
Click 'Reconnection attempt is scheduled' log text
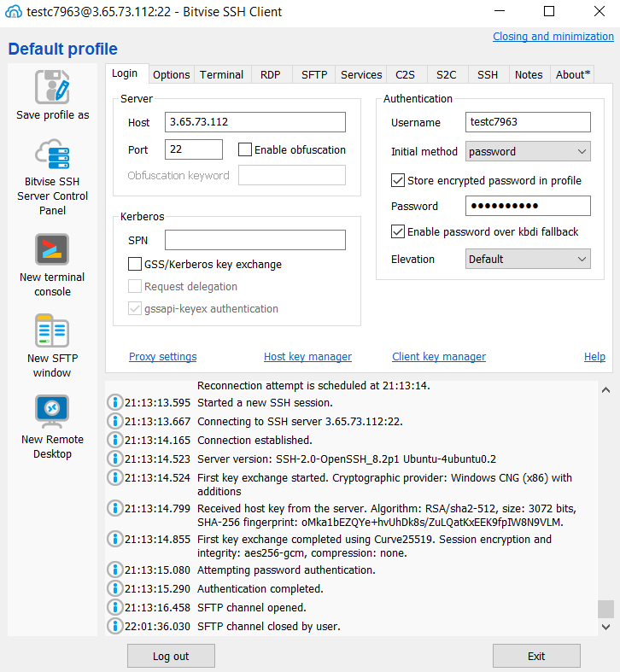tap(313, 386)
